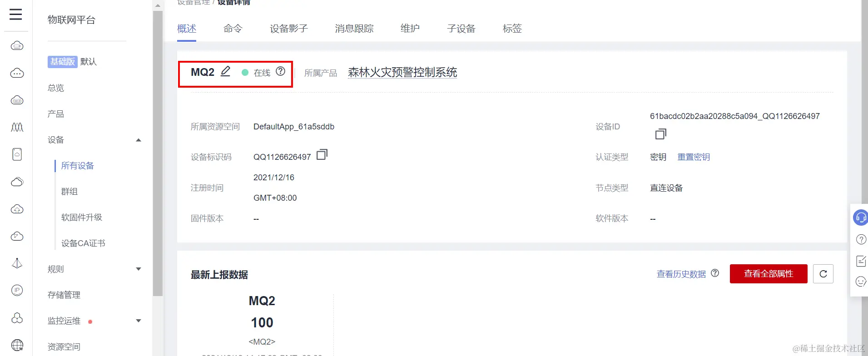Click the 2021/12/16 registration date
Screen dimensions: 868x356
click(x=274, y=178)
